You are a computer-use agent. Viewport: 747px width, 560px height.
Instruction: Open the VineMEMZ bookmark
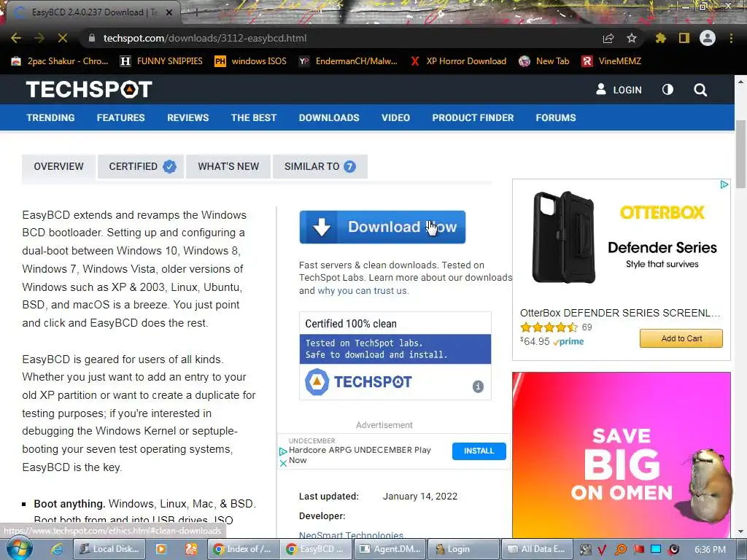tap(612, 61)
